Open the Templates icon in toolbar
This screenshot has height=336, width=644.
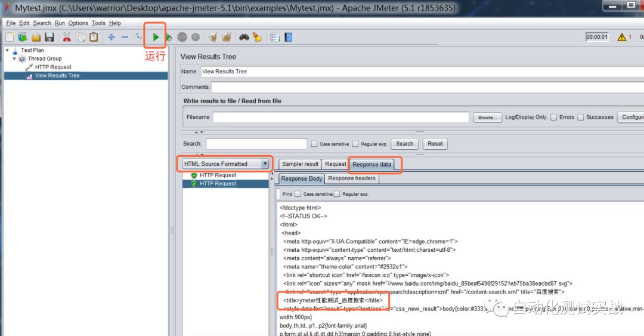(x=23, y=38)
